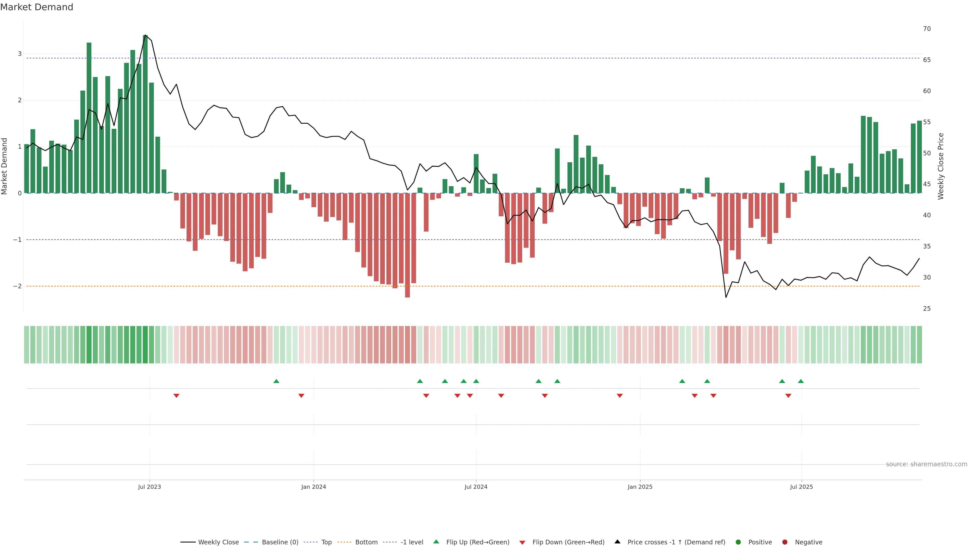Click the darkest green heatmap cell near Jul 2023
Screen dimensions: 980x551
pyautogui.click(x=145, y=345)
